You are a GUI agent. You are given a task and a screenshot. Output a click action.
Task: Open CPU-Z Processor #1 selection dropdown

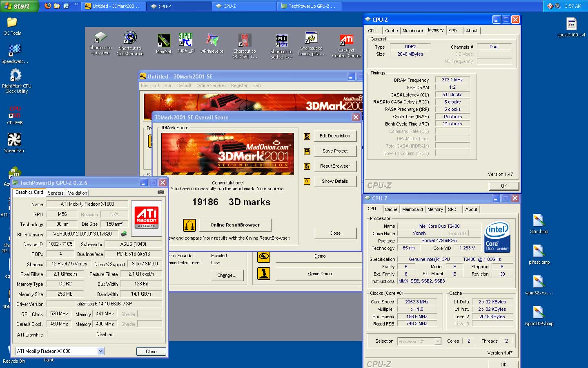(x=438, y=341)
